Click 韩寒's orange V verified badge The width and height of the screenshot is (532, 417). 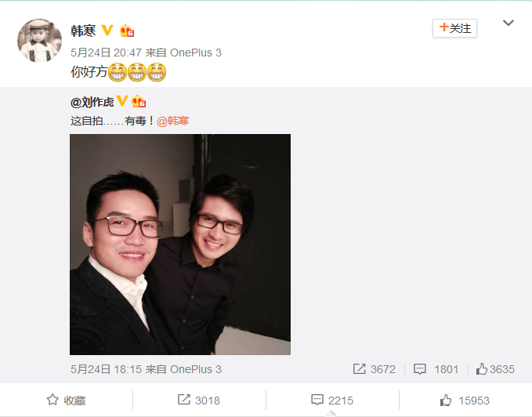coord(107,31)
